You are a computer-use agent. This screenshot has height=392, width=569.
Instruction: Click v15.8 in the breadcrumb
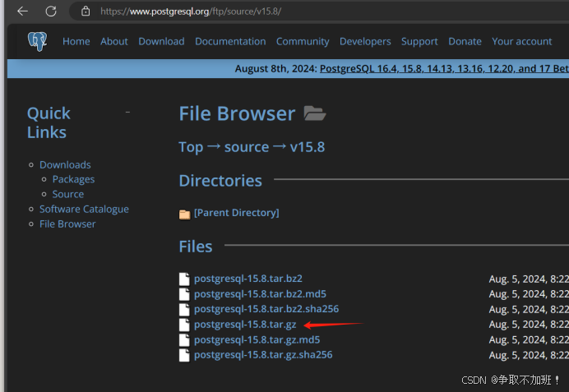pos(308,147)
